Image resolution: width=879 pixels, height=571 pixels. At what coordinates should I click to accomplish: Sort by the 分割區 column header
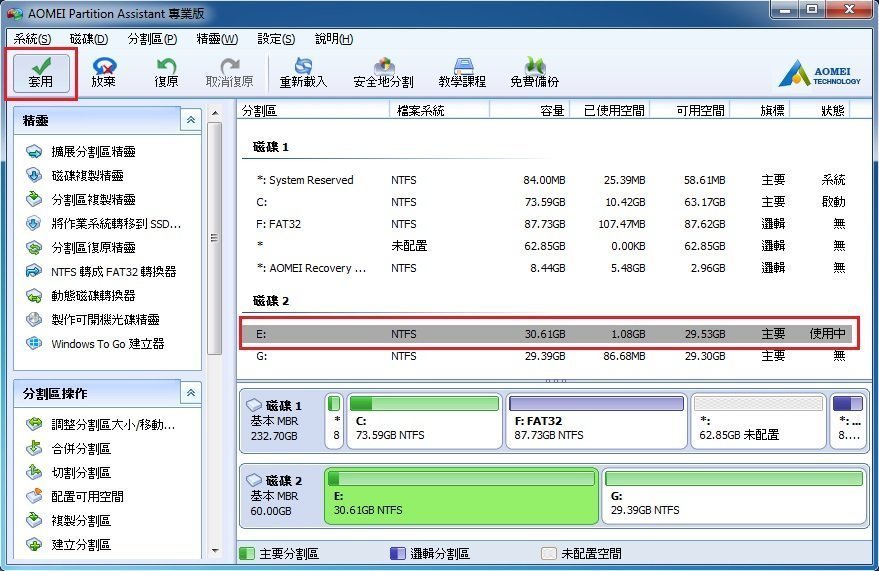pos(313,110)
